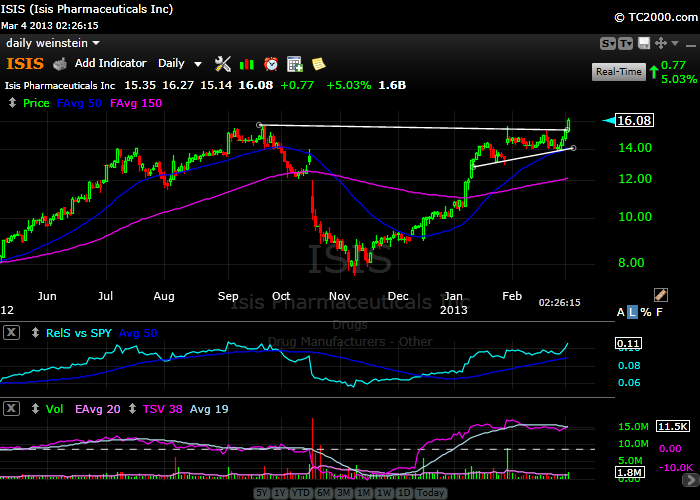Open the drawing tools wrench icon
700x500 pixels.
tap(222, 64)
